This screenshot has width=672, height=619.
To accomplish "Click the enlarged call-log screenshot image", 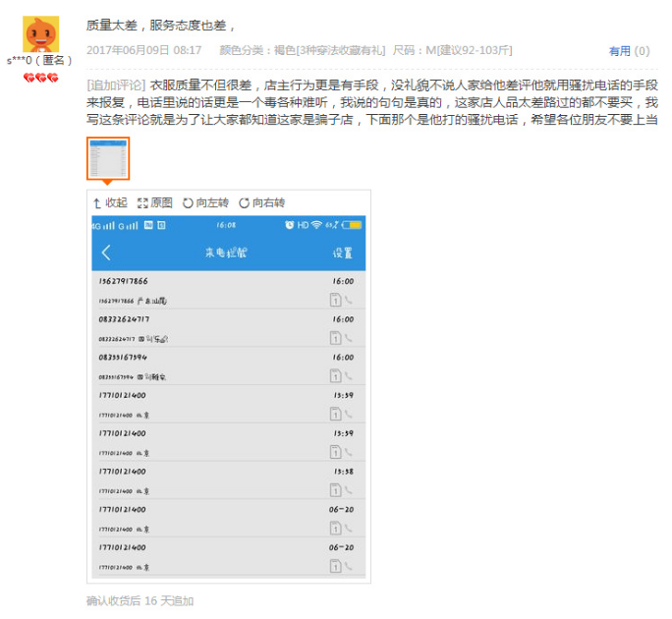I will point(229,397).
